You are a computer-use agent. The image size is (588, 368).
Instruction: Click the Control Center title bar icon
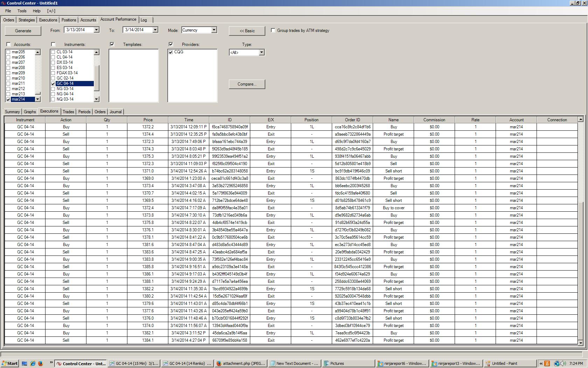coord(3,3)
